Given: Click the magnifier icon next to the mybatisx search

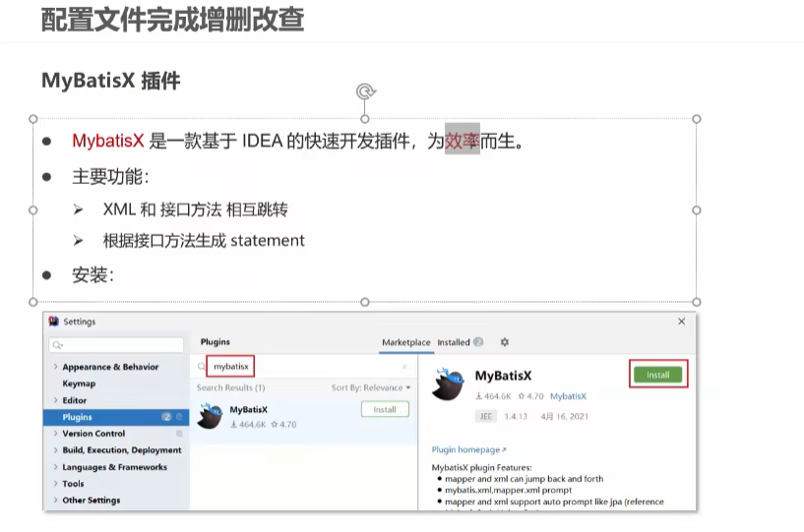Looking at the screenshot, I should [202, 367].
